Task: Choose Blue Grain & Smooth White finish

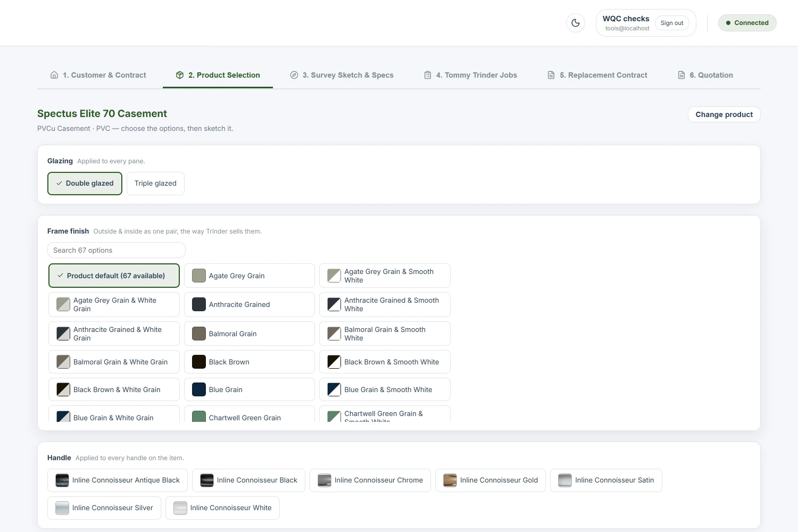Action: click(x=385, y=389)
